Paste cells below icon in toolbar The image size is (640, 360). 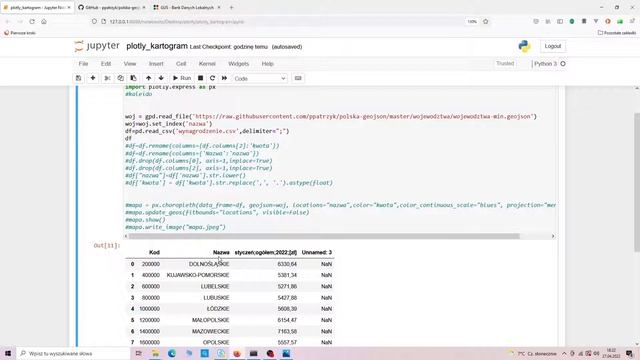pyautogui.click(x=133, y=78)
